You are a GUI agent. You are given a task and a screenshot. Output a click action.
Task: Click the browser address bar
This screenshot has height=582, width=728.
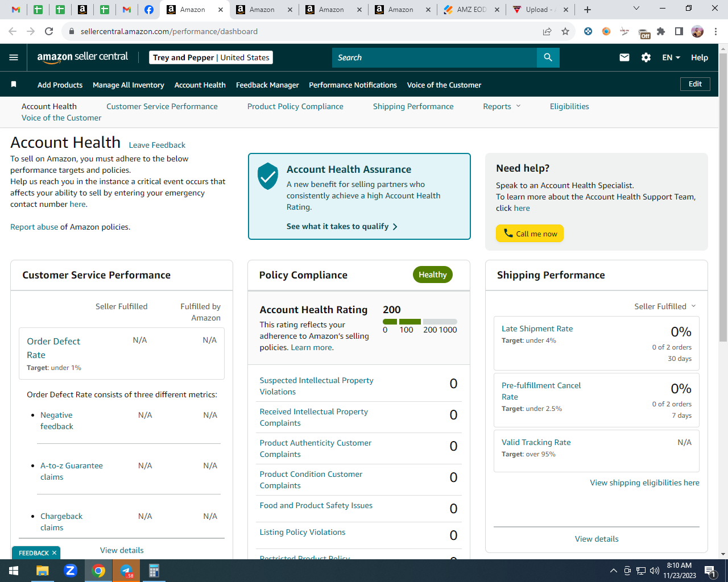click(307, 31)
